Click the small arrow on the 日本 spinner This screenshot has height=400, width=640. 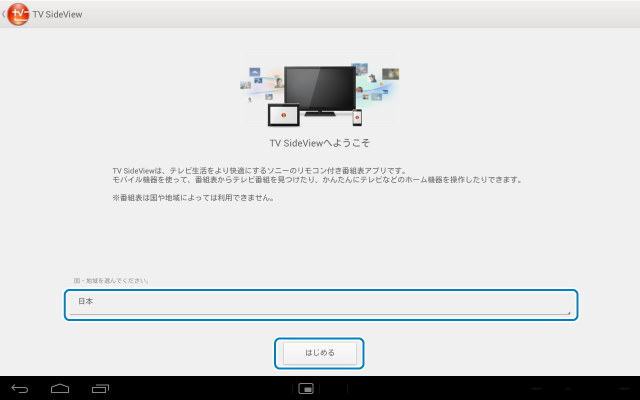568,312
